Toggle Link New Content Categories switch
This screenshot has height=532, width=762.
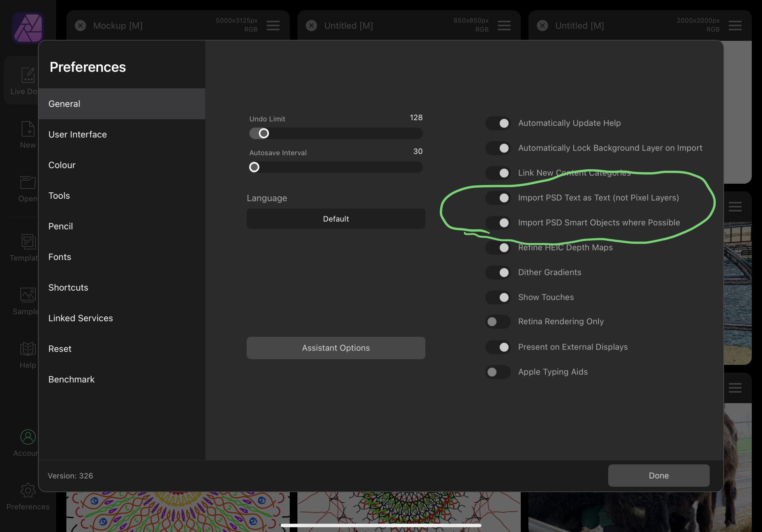pos(498,173)
